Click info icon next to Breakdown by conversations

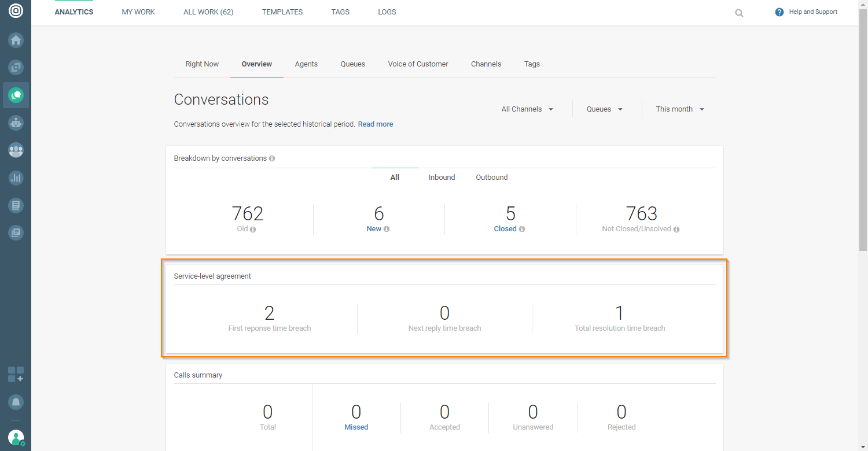272,158
